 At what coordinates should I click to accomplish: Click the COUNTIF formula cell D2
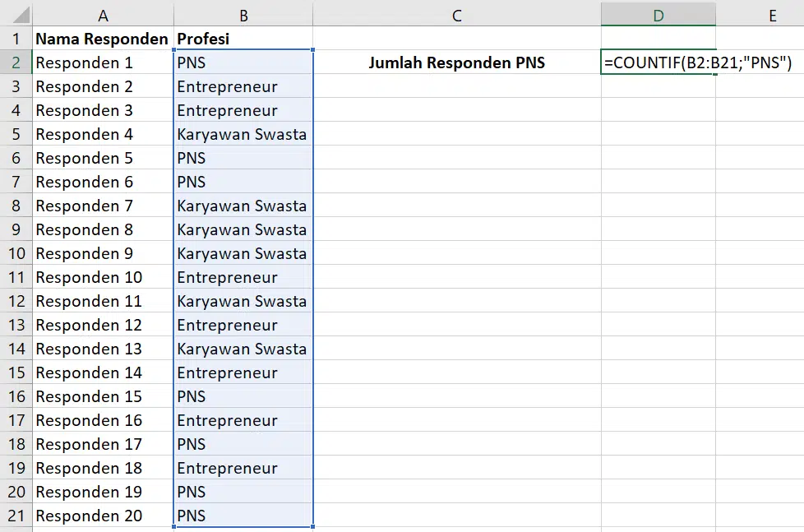coord(658,62)
